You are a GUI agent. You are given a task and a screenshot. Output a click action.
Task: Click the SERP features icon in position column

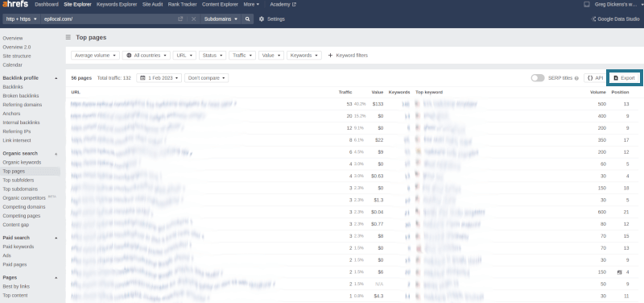click(x=619, y=272)
